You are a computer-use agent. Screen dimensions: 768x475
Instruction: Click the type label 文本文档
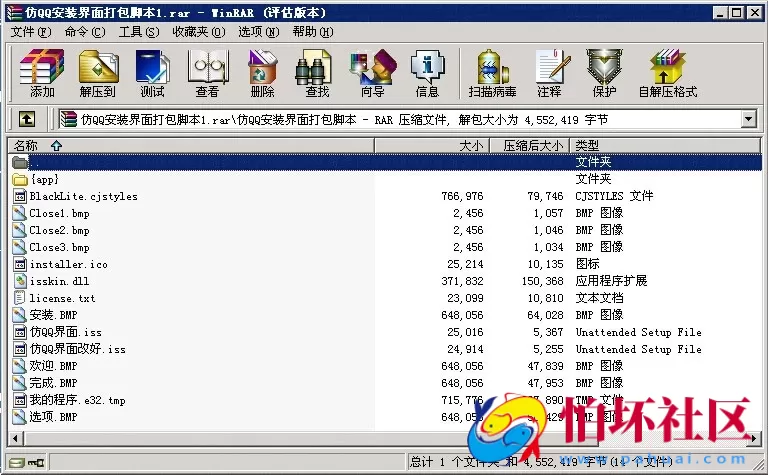point(600,298)
